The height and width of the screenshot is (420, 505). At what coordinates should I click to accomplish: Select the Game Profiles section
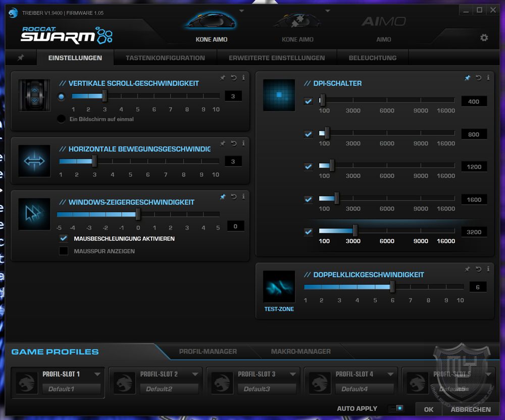[x=55, y=352]
